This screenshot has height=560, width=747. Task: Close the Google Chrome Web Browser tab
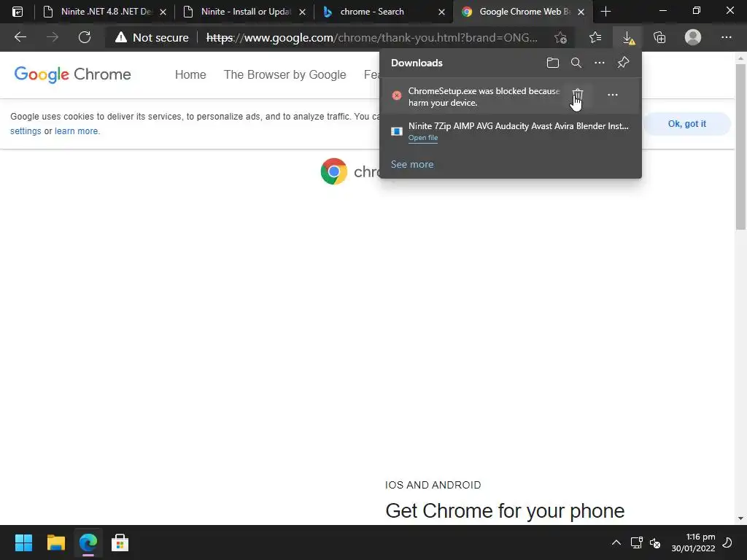581,12
